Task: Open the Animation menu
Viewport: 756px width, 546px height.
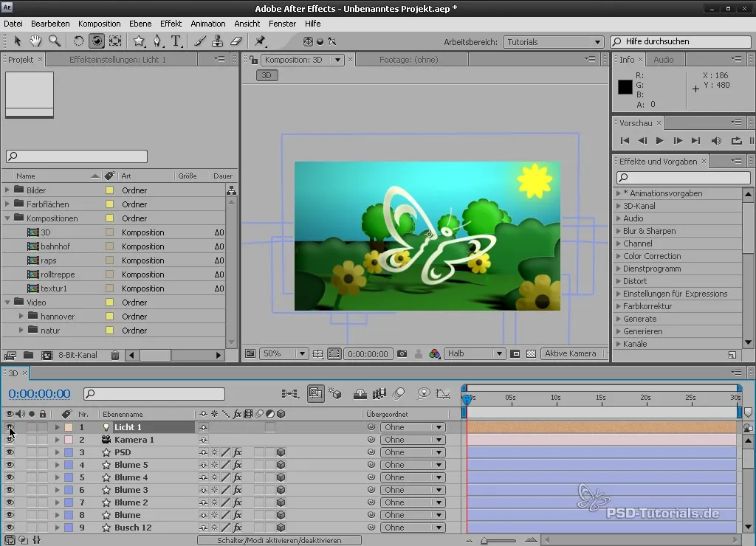Action: [207, 24]
